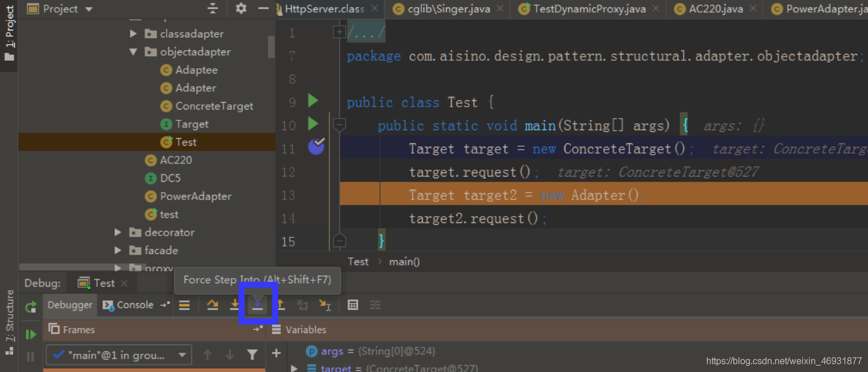
Task: Expand the folded comment on line 1
Action: point(339,33)
